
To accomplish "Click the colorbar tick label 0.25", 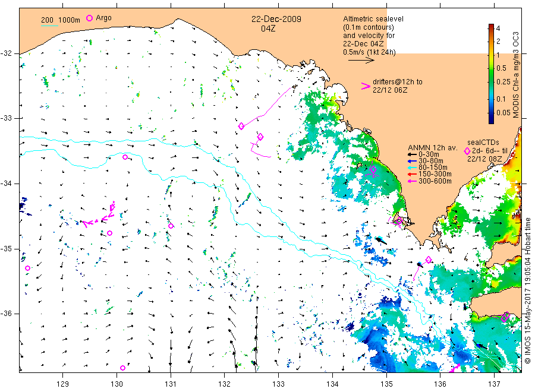I will [x=503, y=82].
